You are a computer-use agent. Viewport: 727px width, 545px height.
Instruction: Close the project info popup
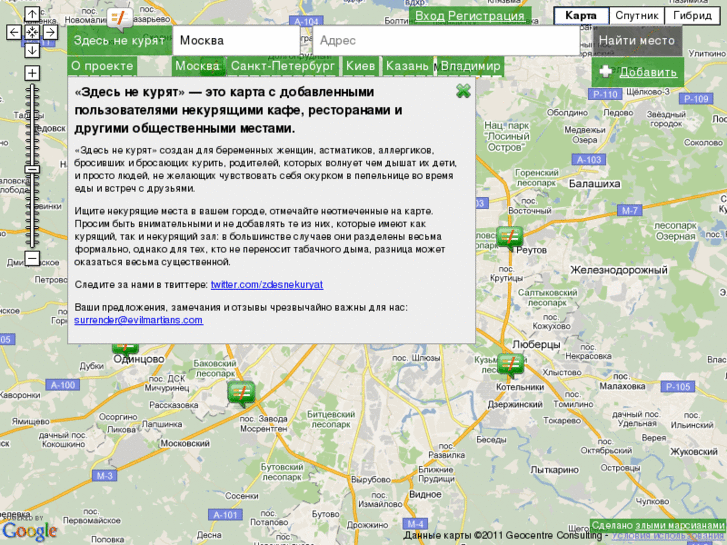tap(463, 91)
